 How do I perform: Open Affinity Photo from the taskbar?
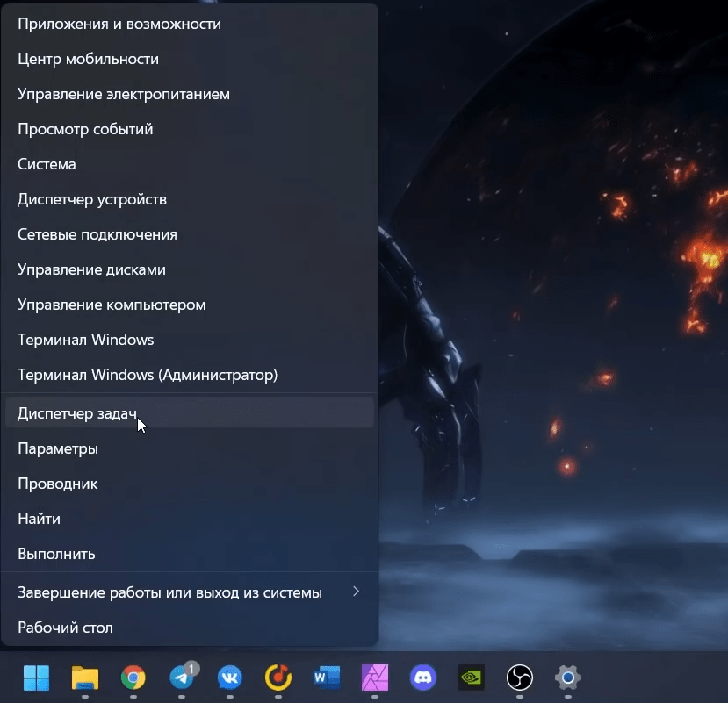[x=375, y=678]
